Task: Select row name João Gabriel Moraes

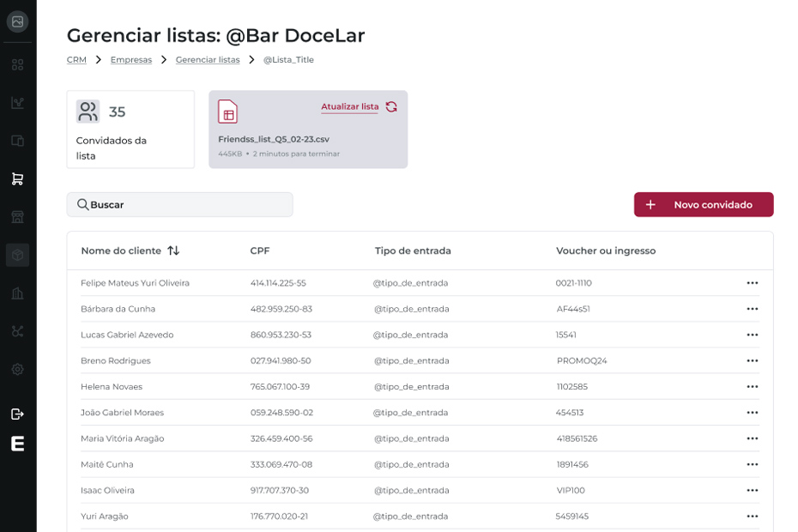Action: (122, 413)
